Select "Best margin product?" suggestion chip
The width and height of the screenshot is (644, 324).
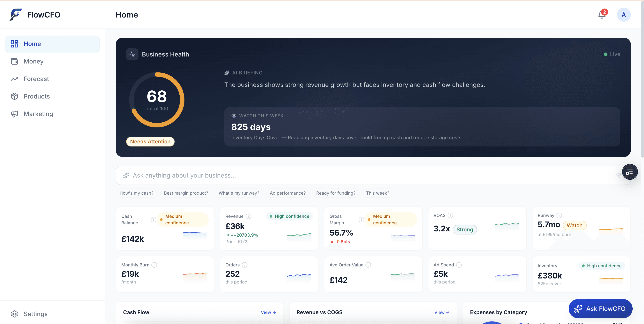click(x=186, y=193)
